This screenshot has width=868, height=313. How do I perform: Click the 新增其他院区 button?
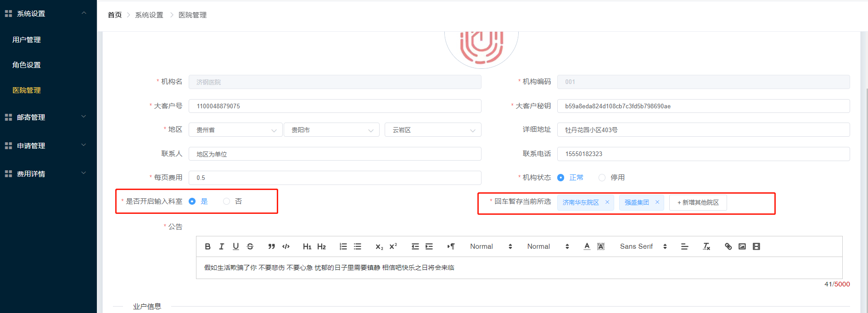698,202
